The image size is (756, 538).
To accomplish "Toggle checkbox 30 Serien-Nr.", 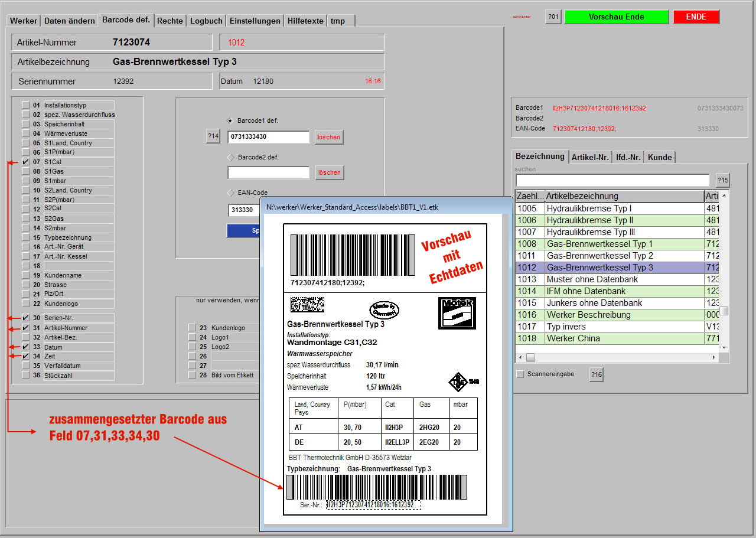I will tap(25, 318).
